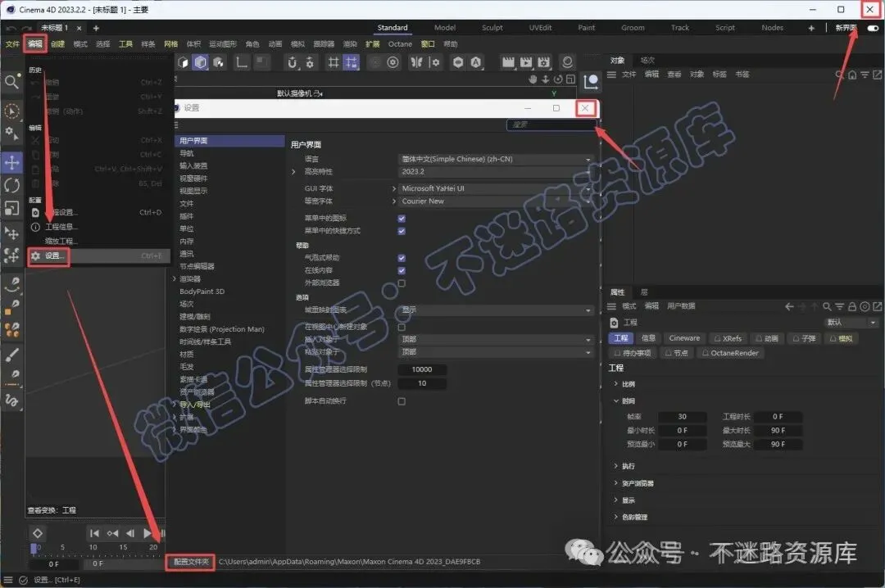
Task: Open the 语言 Simple Chinese dropdown
Action: point(496,159)
